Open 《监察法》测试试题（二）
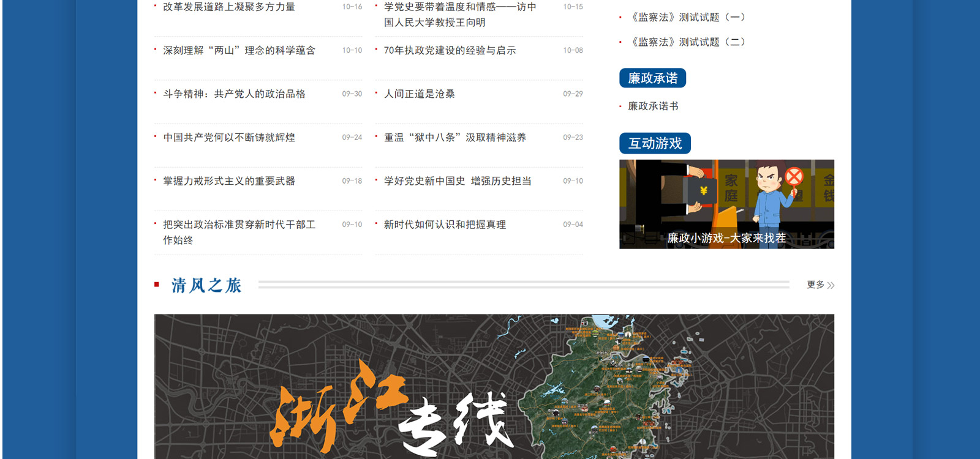 click(x=688, y=42)
